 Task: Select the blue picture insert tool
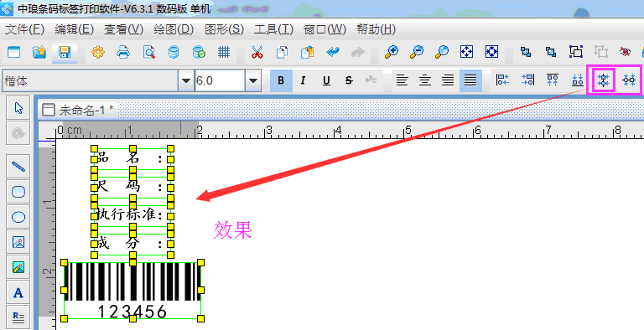[x=18, y=242]
